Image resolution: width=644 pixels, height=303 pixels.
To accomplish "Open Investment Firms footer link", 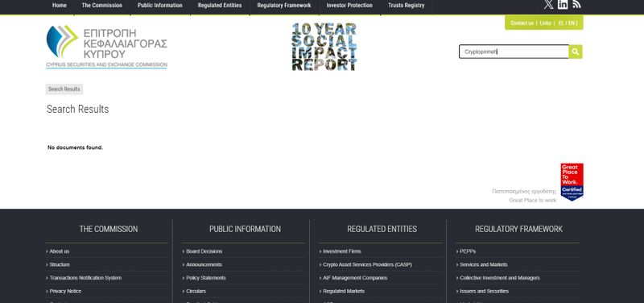I will pos(342,251).
